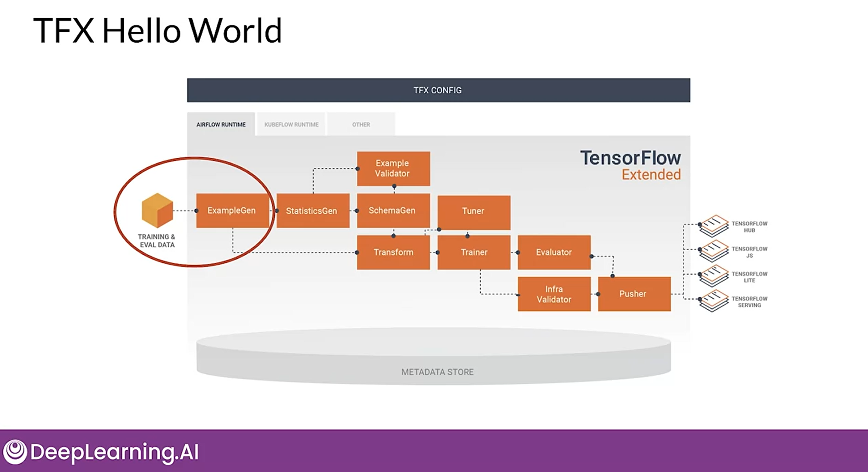868x472 pixels.
Task: Click the TensorFlow Hub stacked-pages icon
Action: [x=714, y=226]
